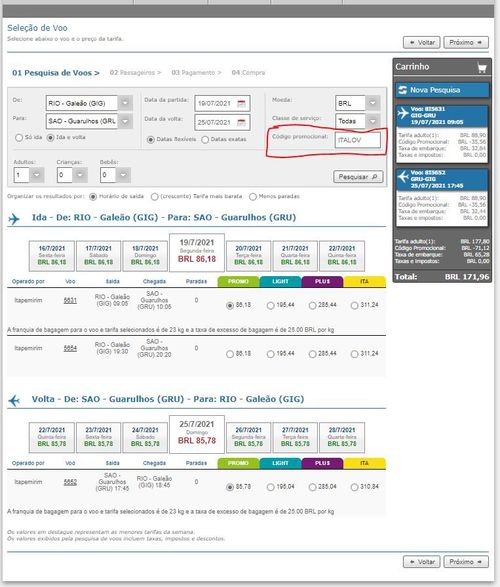Click the Código promocional input field
500x587 pixels.
tap(357, 140)
